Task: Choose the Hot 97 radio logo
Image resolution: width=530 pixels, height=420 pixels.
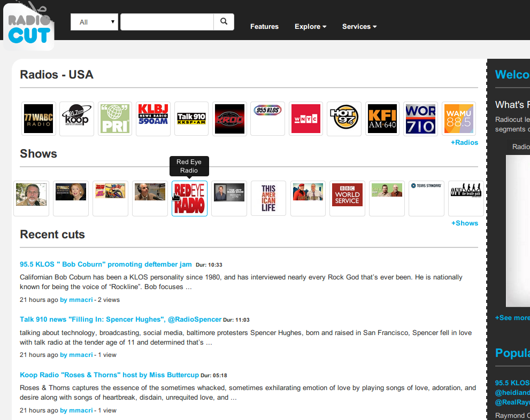Action: click(344, 119)
